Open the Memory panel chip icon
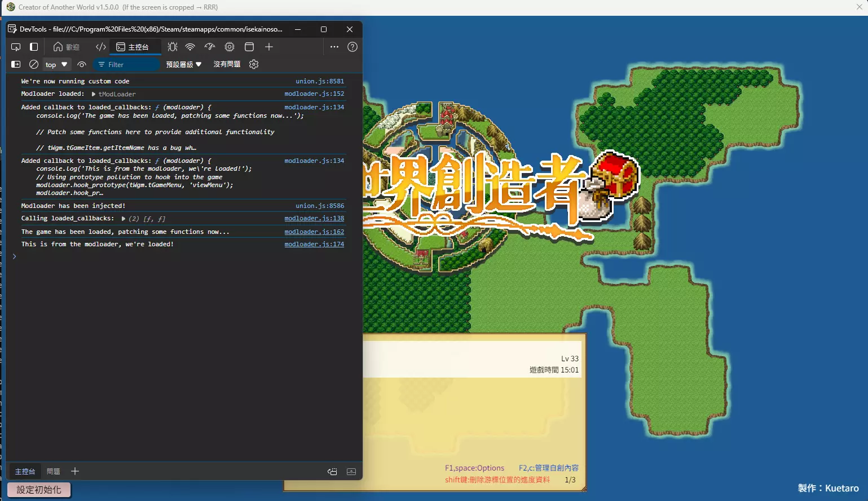868x501 pixels. point(230,47)
